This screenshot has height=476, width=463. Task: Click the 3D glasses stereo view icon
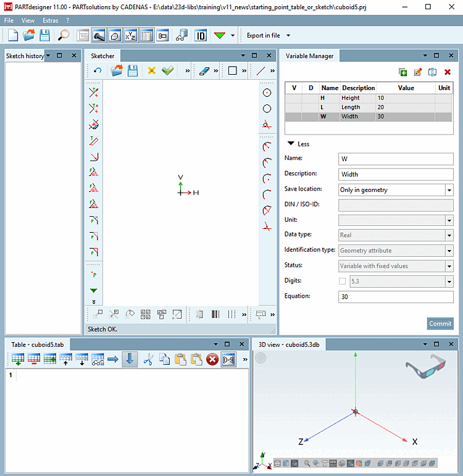click(x=427, y=367)
